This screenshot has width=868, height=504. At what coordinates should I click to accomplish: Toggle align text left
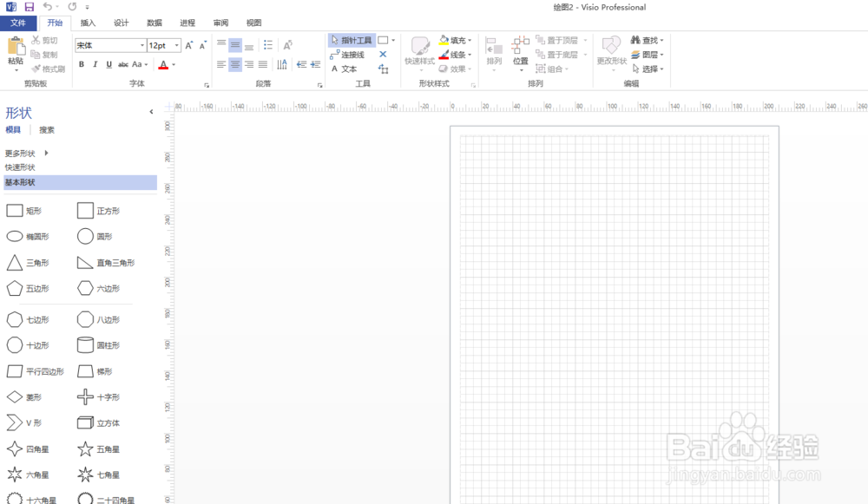pos(221,65)
